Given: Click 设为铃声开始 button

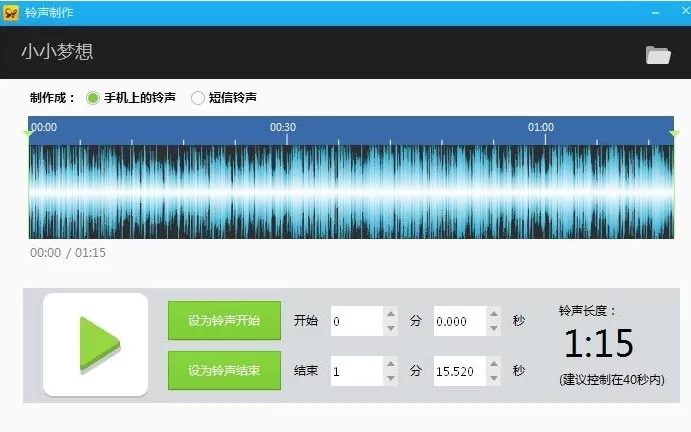Looking at the screenshot, I should click(x=224, y=320).
